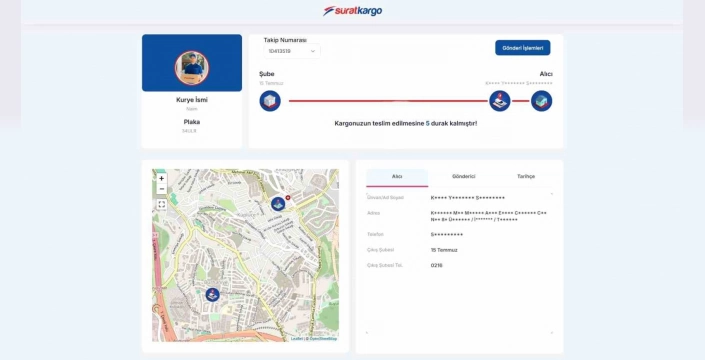705x360 pixels.
Task: Open the Tarihçe tab
Action: 526,177
